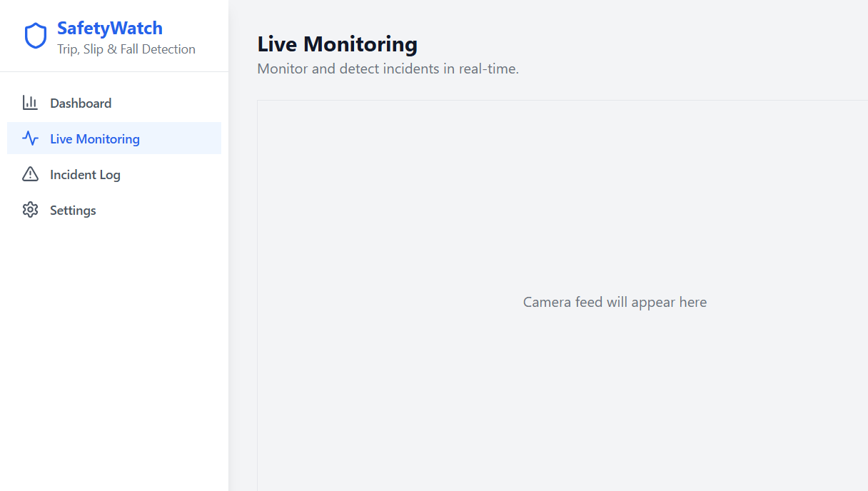Click the Incident Log warning triangle icon
The image size is (868, 491).
[30, 174]
